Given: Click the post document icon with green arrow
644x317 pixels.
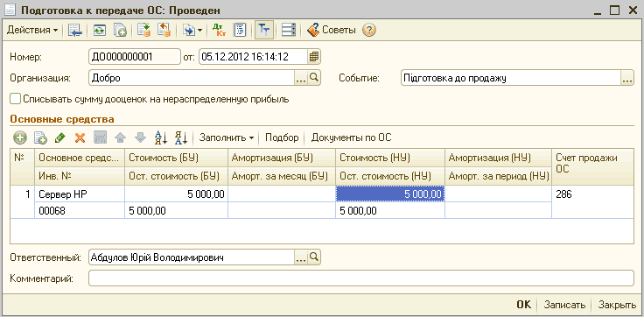Looking at the screenshot, I should [144, 31].
